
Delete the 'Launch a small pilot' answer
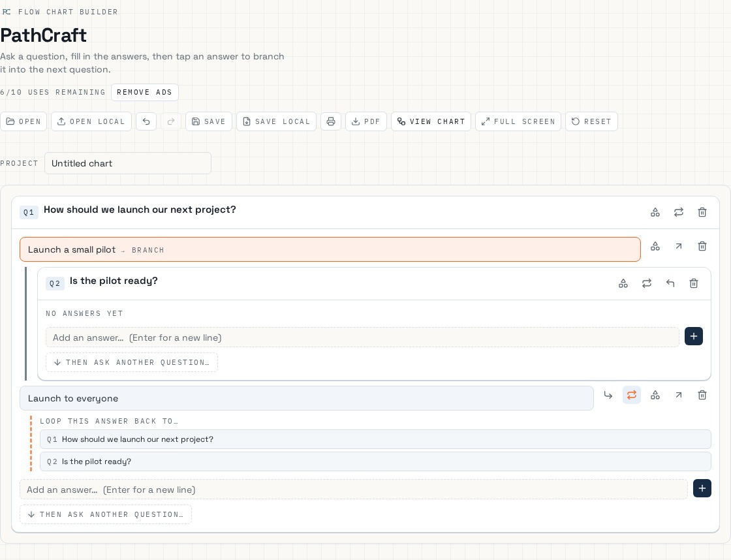point(702,246)
